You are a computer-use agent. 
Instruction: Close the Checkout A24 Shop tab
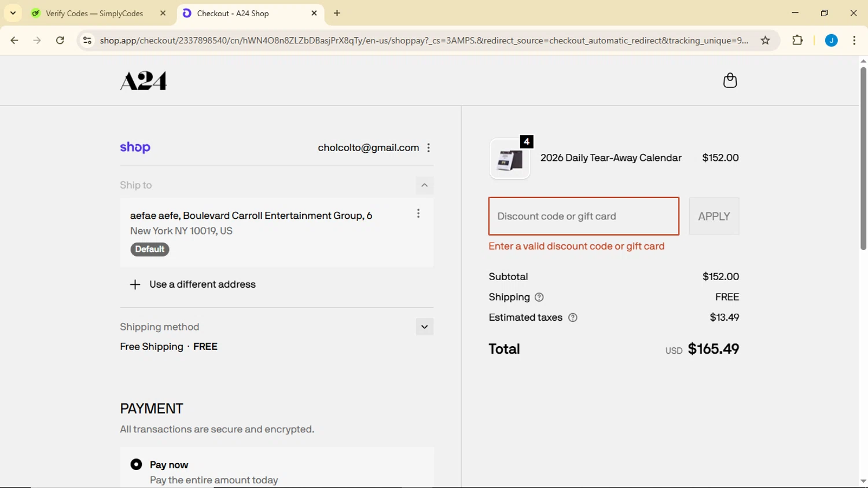coord(314,13)
